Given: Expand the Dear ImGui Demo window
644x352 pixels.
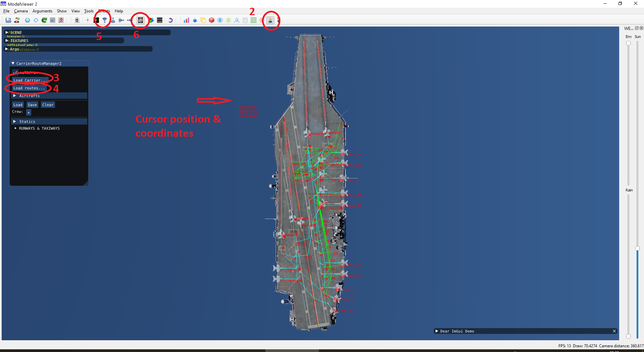Looking at the screenshot, I should click(437, 331).
